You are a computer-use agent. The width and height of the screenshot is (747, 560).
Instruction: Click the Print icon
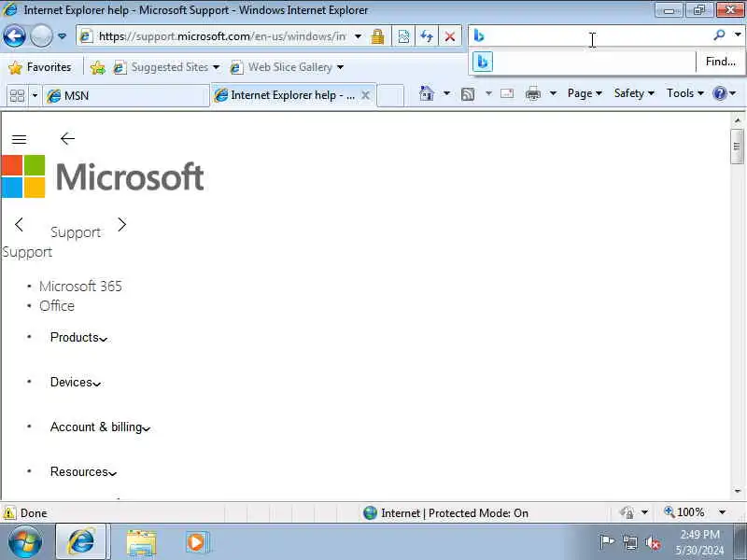(x=532, y=94)
